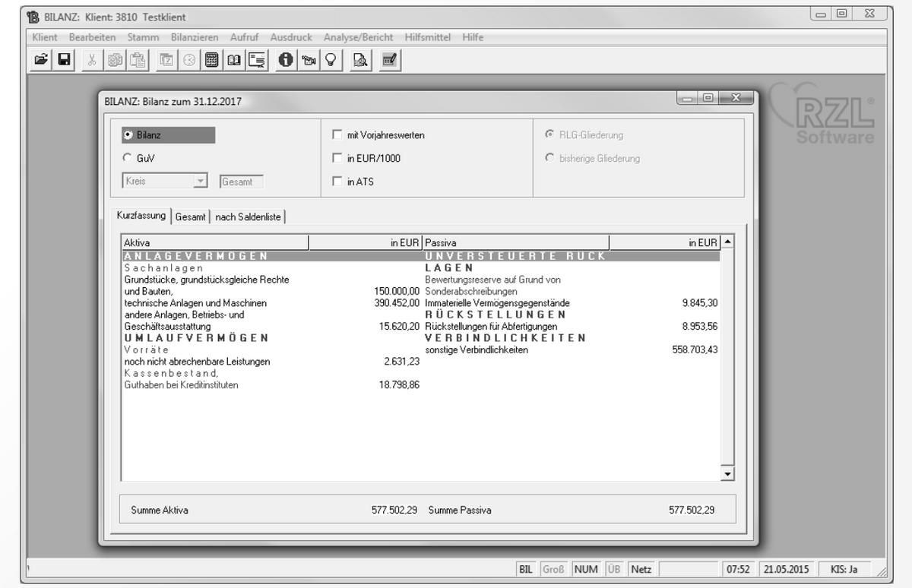Switch to the Gesamt tab
Viewport: 912px width, 588px height.
191,217
